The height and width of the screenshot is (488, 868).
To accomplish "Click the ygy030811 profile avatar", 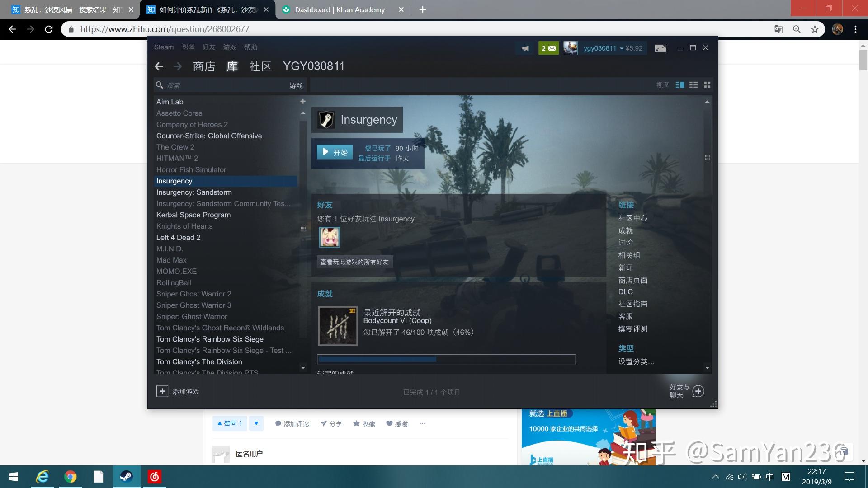I will click(x=571, y=48).
